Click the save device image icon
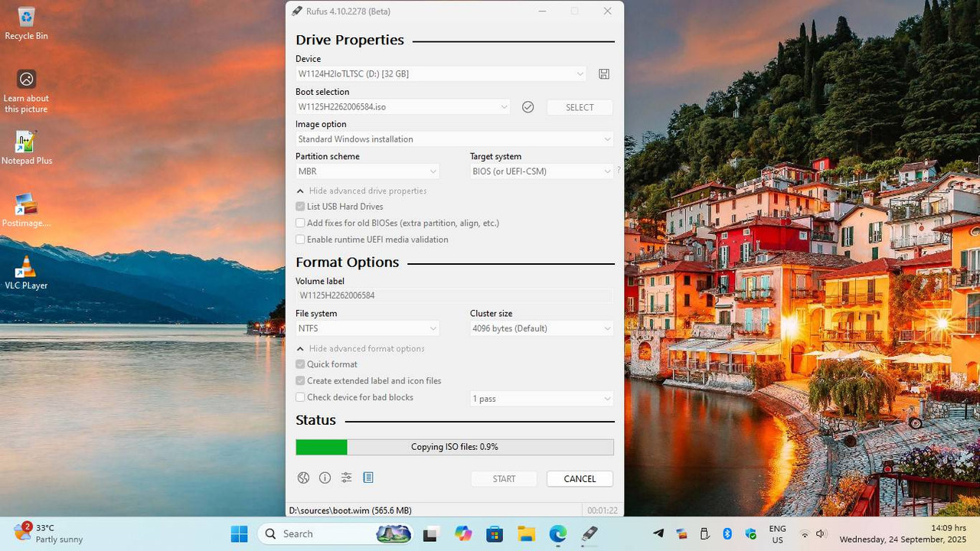This screenshot has width=980, height=551. (x=604, y=74)
